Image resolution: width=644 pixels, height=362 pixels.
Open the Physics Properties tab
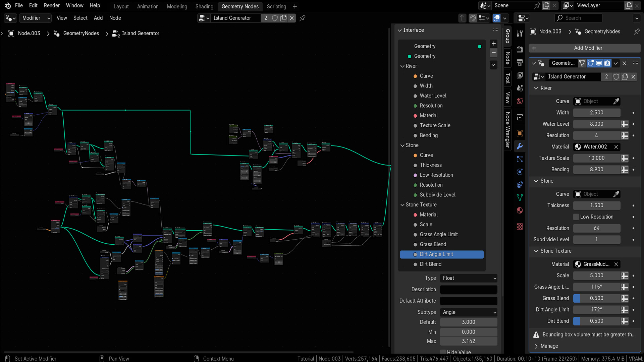click(520, 172)
